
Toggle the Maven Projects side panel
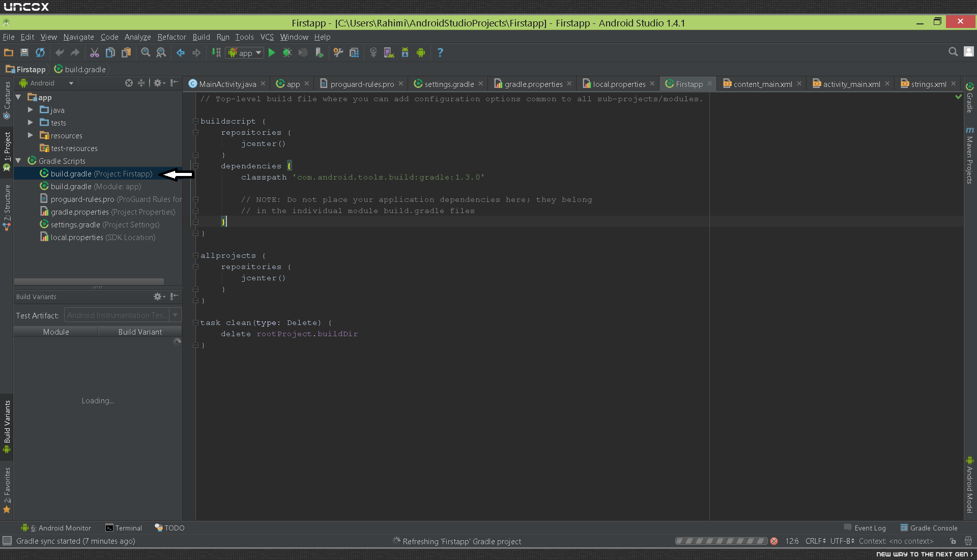click(x=970, y=156)
